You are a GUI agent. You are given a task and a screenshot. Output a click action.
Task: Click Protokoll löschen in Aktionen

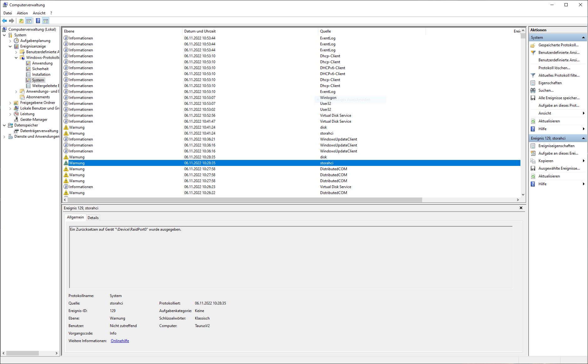point(554,68)
